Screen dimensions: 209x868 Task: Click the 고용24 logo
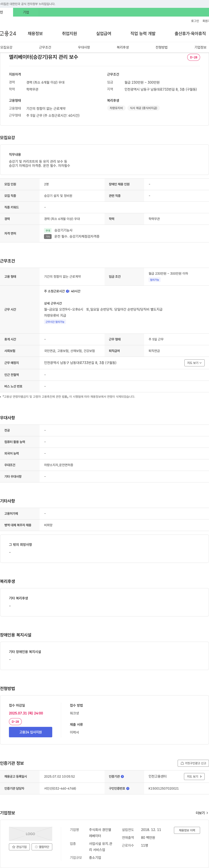tap(8, 34)
